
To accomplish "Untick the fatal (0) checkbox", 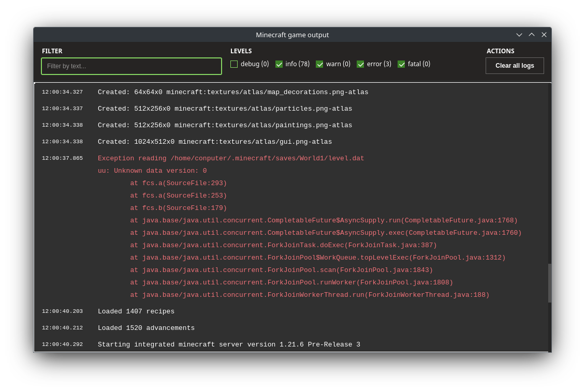I will 401,64.
